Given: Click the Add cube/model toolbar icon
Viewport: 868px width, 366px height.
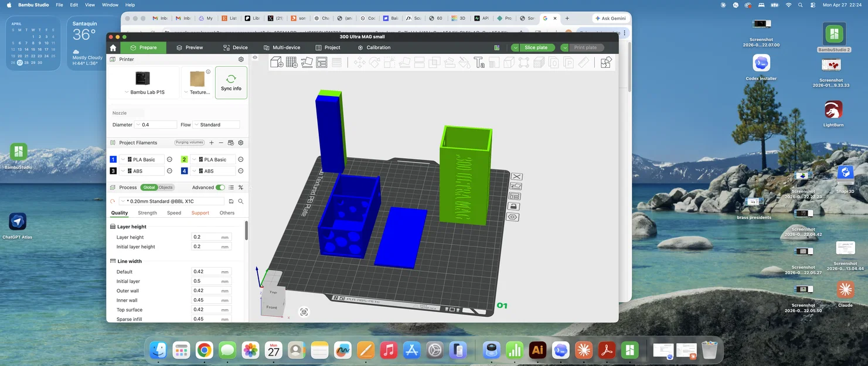Looking at the screenshot, I should pos(277,62).
